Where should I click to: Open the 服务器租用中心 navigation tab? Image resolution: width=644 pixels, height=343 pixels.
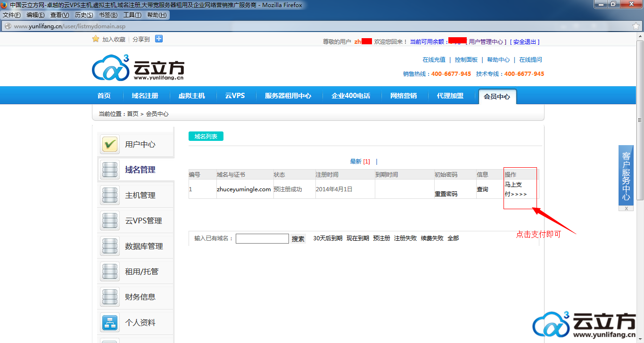click(x=288, y=96)
